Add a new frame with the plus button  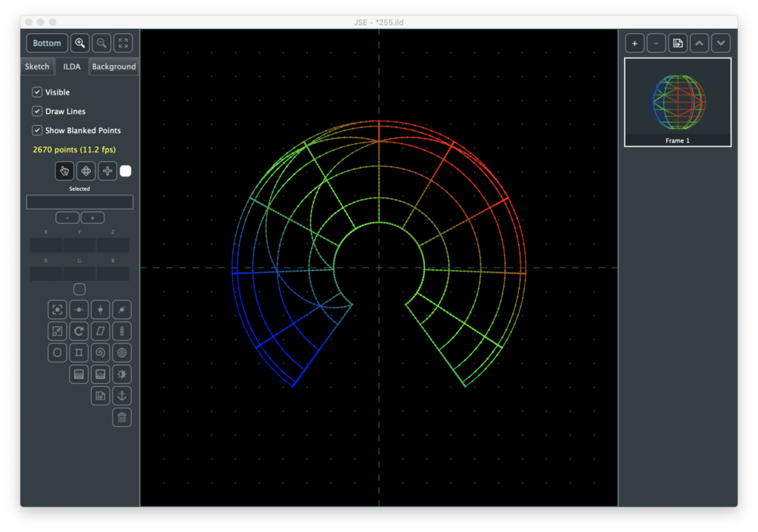(x=634, y=43)
